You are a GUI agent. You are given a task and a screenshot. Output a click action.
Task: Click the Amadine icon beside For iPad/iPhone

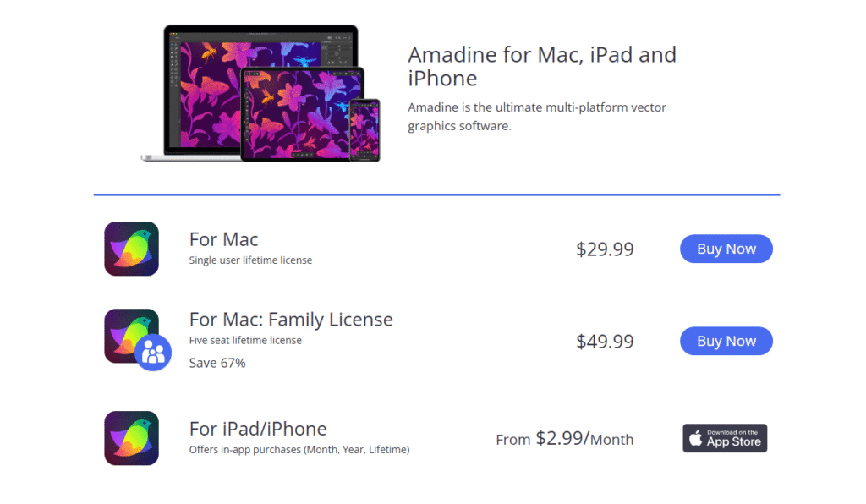tap(131, 438)
